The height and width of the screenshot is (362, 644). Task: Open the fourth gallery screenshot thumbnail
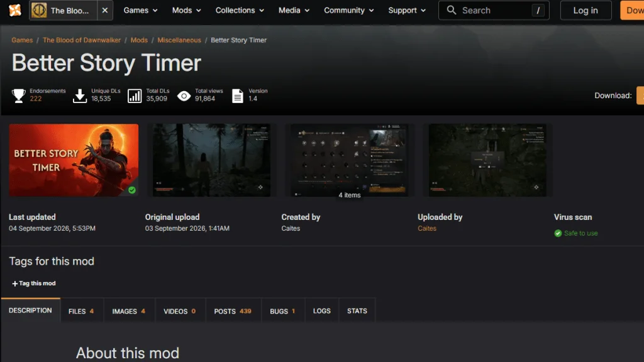pyautogui.click(x=487, y=160)
